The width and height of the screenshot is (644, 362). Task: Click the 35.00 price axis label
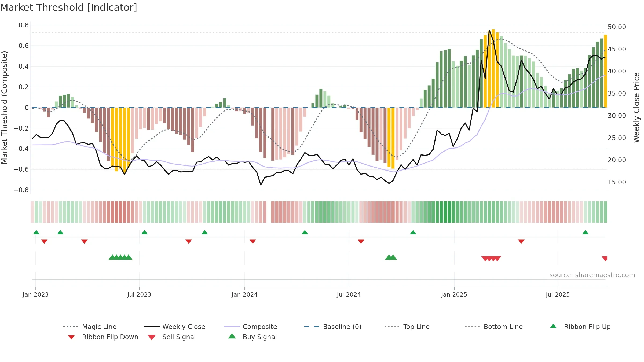pyautogui.click(x=617, y=94)
